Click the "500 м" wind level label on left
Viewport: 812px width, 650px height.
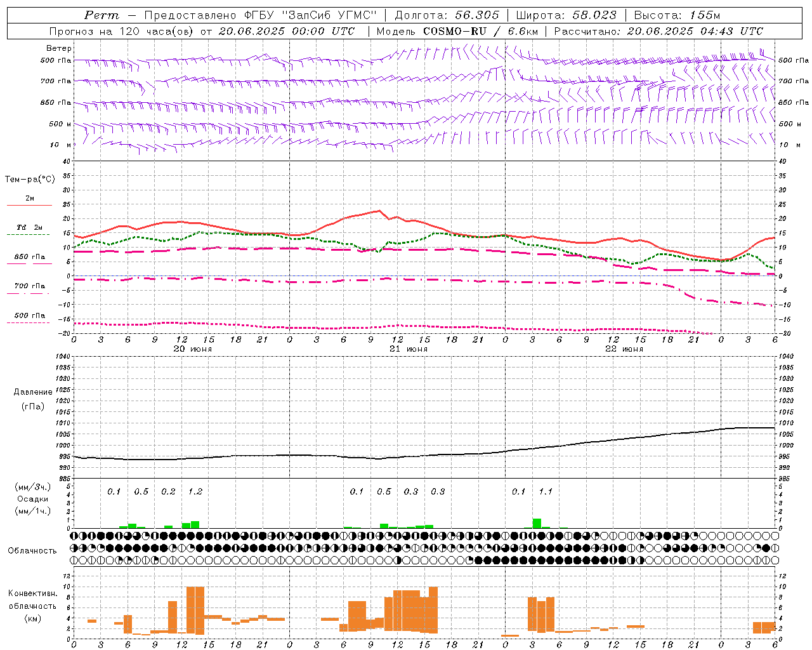tap(60, 124)
